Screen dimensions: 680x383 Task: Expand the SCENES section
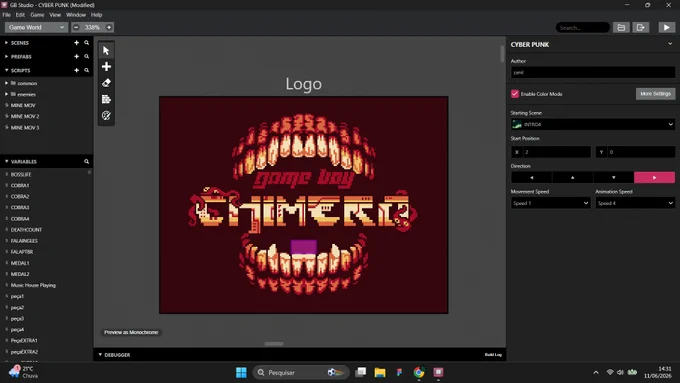7,43
